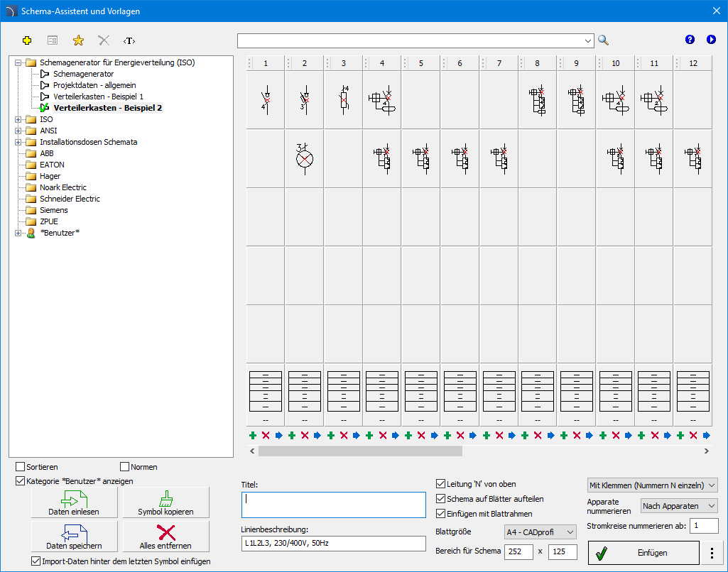This screenshot has height=572, width=728.
Task: Click the blue circle arrow icon
Action: pyautogui.click(x=711, y=40)
